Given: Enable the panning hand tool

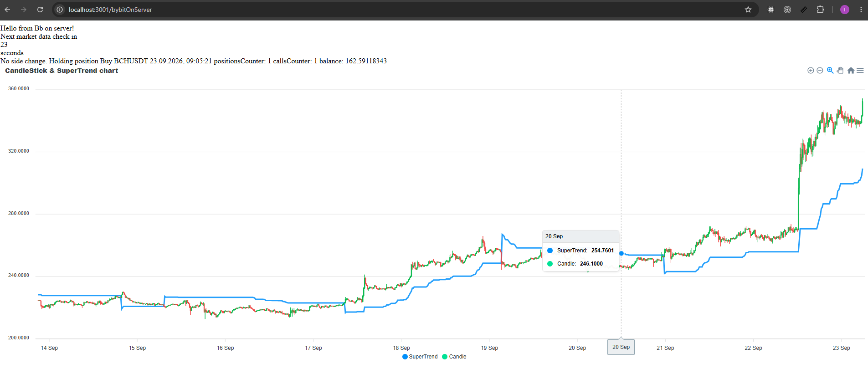Looking at the screenshot, I should tap(840, 70).
